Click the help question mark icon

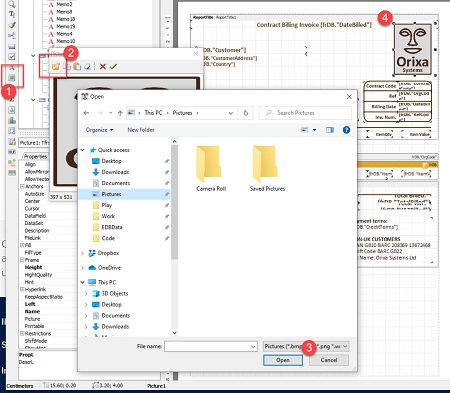[x=346, y=130]
